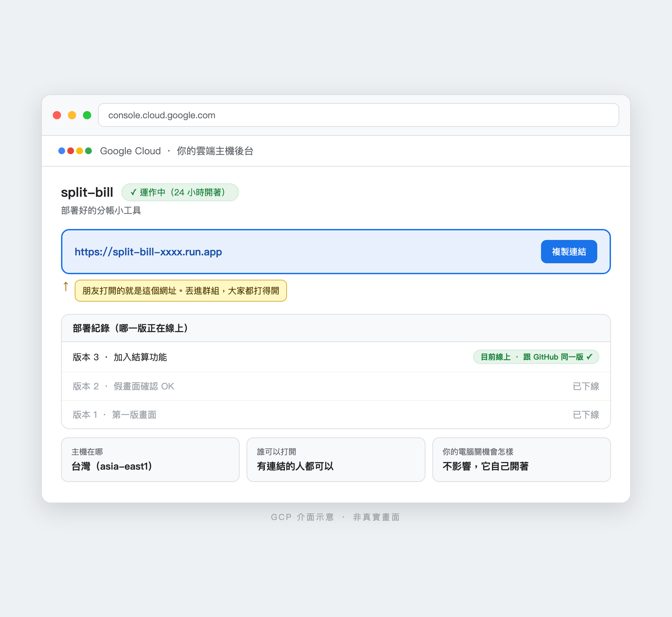Click the 運作中 (24 小時開著) status badge

coord(180,192)
